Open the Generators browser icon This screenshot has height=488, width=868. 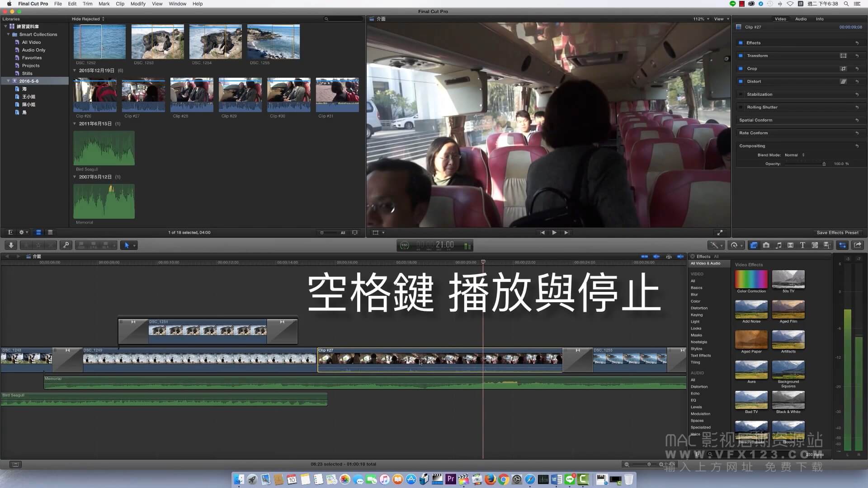(815, 245)
